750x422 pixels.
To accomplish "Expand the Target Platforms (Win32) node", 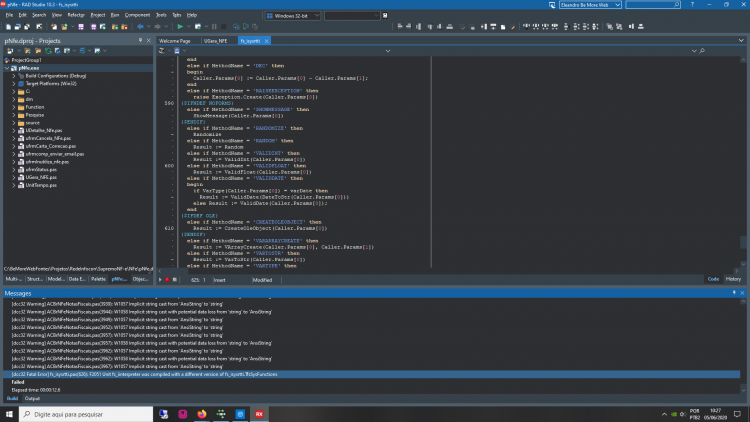I will 13,84.
